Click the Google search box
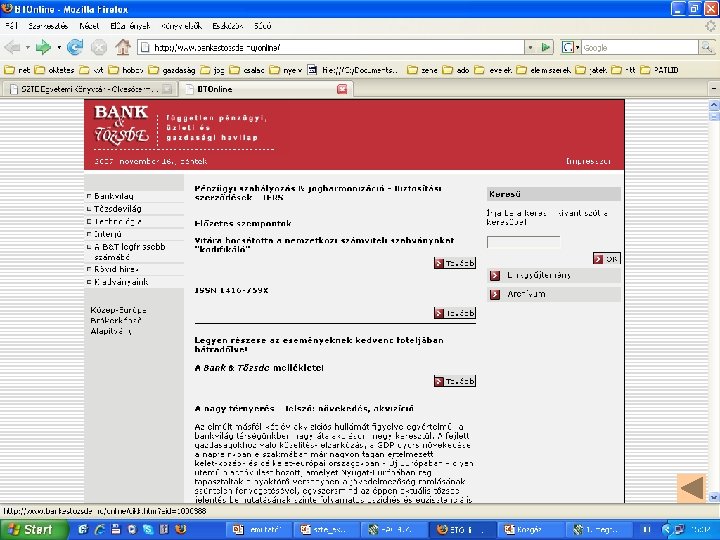 point(639,47)
